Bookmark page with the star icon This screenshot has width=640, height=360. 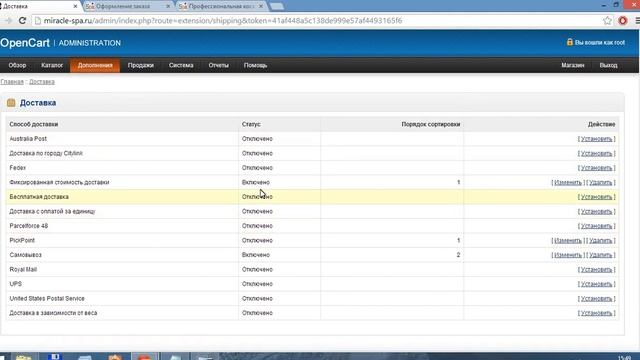coord(607,20)
